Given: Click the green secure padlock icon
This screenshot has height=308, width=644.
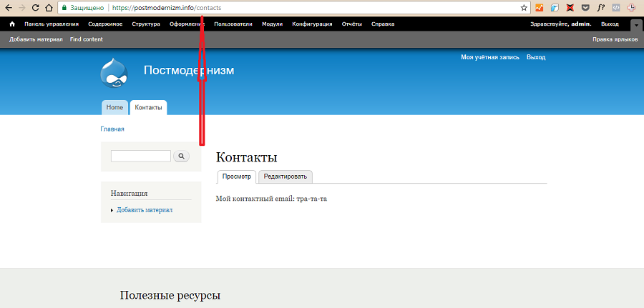Looking at the screenshot, I should click(64, 7).
